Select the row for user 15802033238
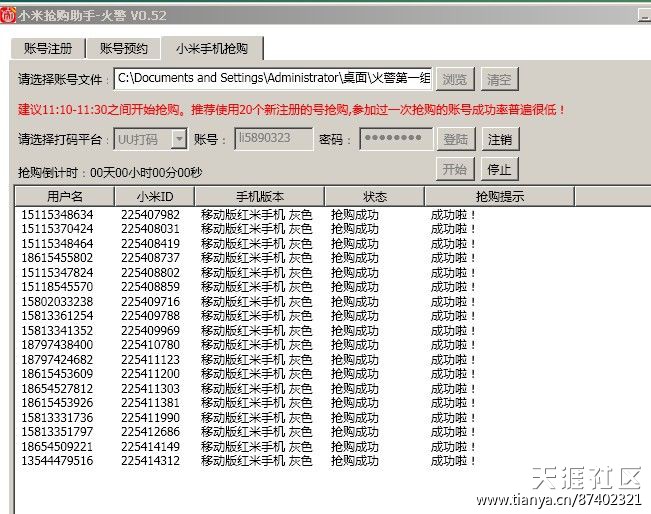 click(249, 301)
